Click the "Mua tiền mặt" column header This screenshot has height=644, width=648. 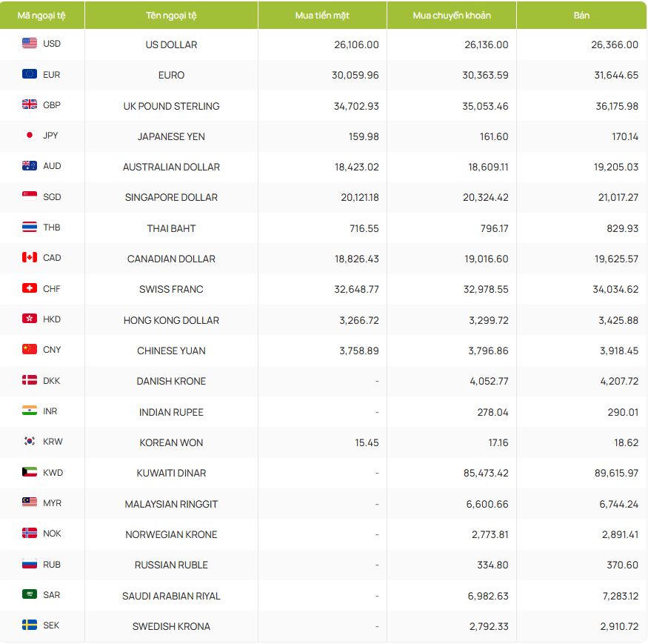(x=322, y=16)
